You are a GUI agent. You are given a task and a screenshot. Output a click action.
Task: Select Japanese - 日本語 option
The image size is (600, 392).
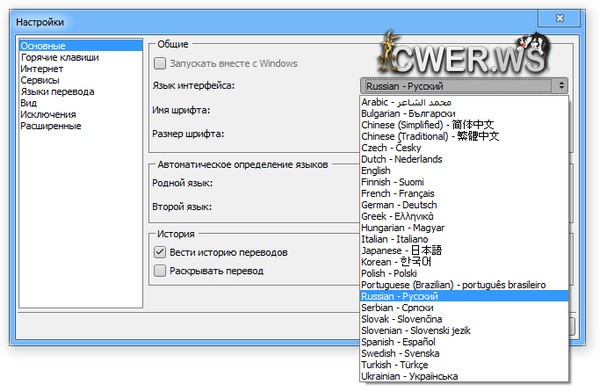click(464, 251)
